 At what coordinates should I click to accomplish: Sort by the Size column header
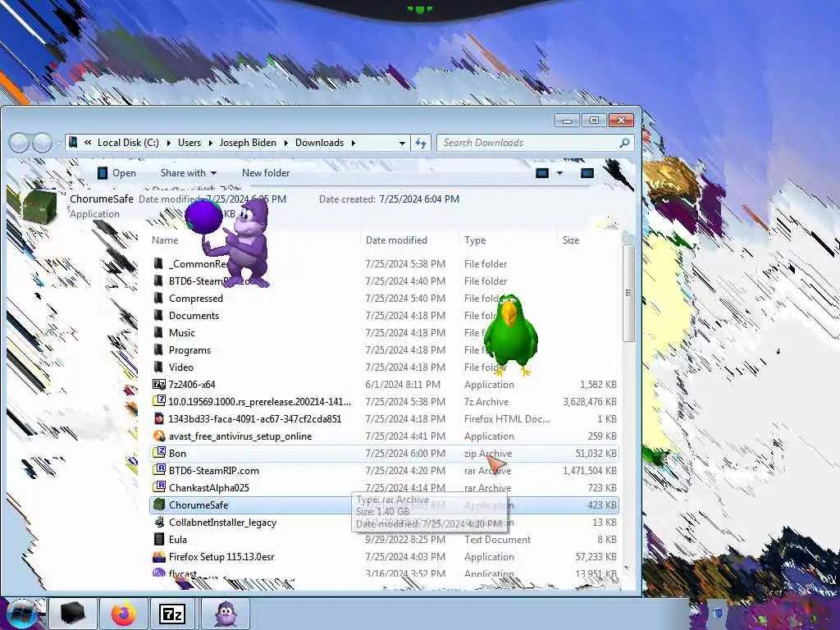(x=571, y=240)
